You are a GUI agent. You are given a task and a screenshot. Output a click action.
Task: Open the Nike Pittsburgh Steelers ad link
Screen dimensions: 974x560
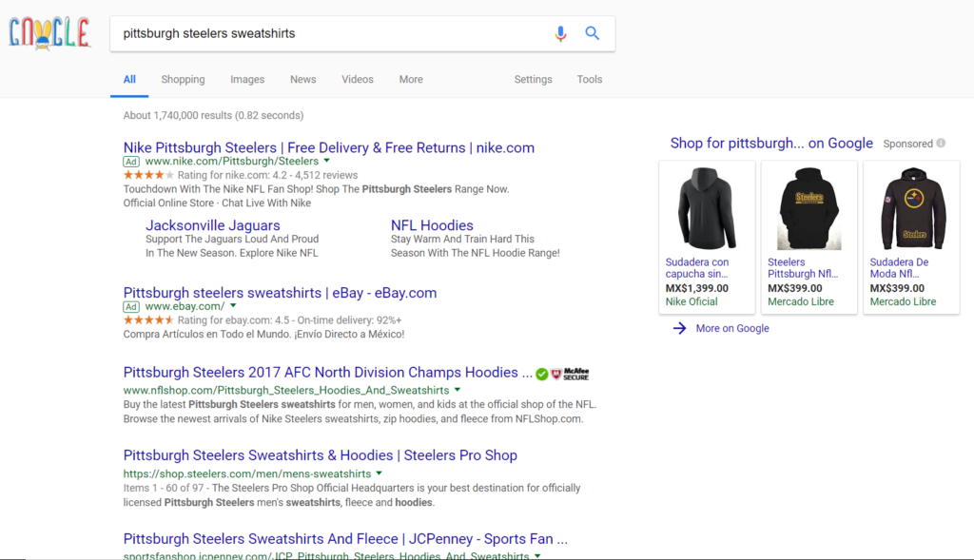(x=328, y=147)
